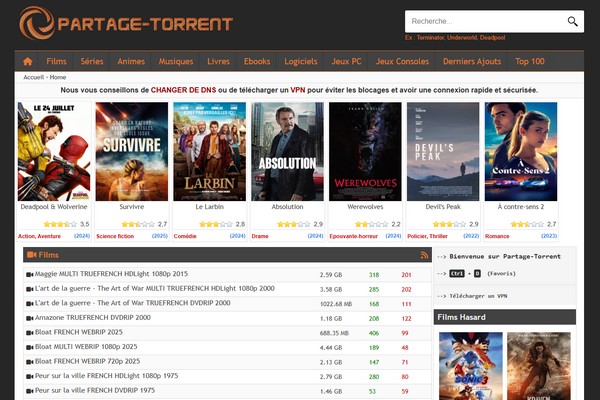Click the 318 seeders value
The width and height of the screenshot is (600, 400).
pos(374,275)
